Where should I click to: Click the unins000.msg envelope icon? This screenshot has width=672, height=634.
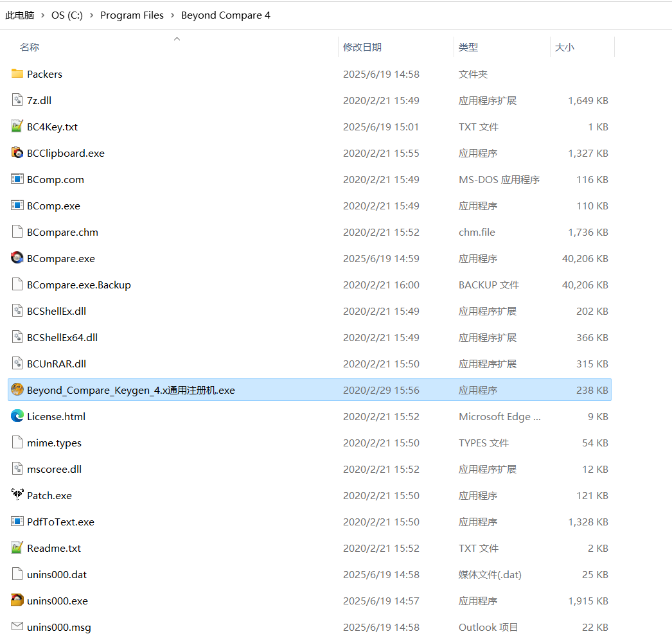(x=17, y=627)
